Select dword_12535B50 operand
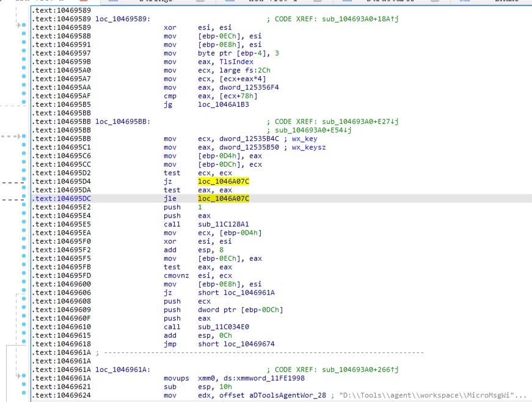The height and width of the screenshot is (402, 532). [x=249, y=147]
